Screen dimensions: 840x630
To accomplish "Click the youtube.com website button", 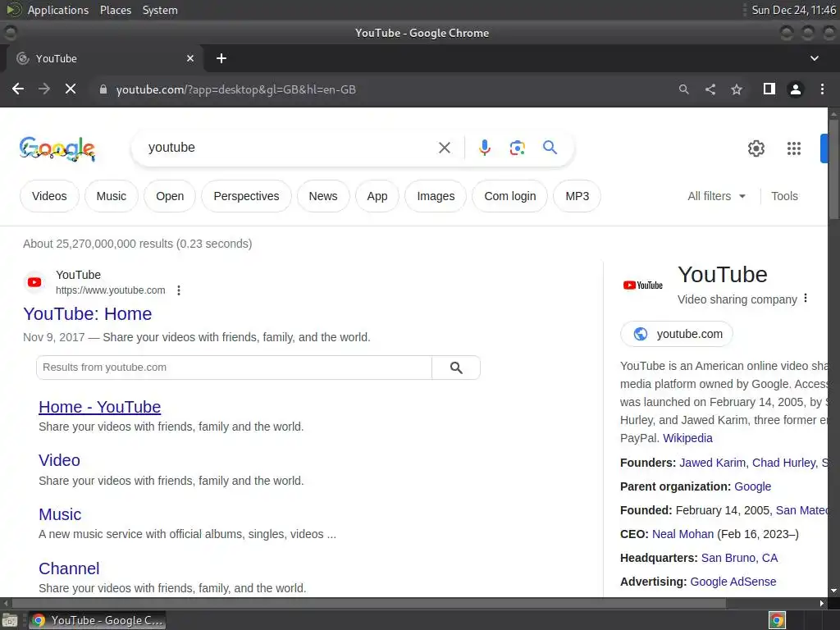I will click(x=677, y=334).
